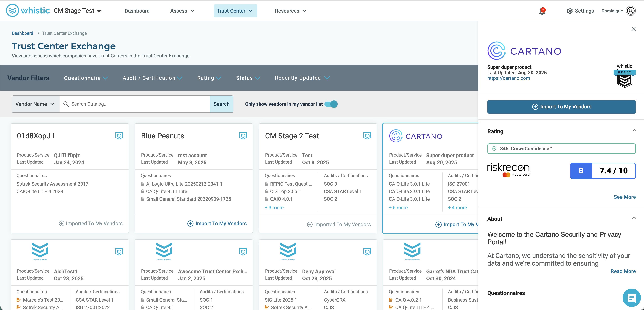Click lock icon beside RFPIO Test Questionnaire

point(266,184)
